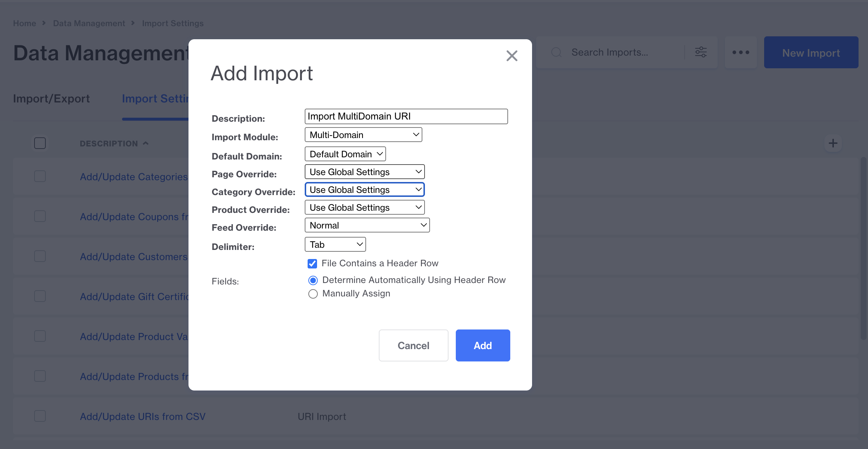The height and width of the screenshot is (449, 868).
Task: Close the Add Import dialog
Action: 512,56
